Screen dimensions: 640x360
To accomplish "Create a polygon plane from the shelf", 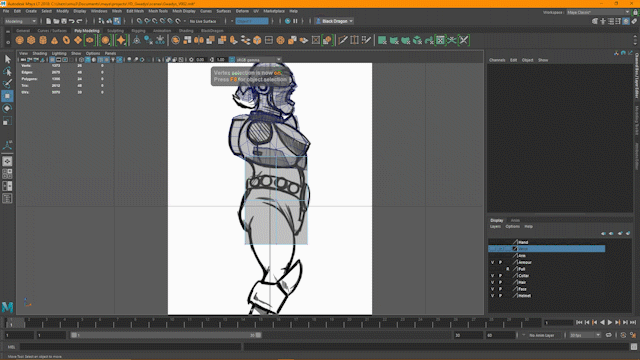I will click(78, 40).
